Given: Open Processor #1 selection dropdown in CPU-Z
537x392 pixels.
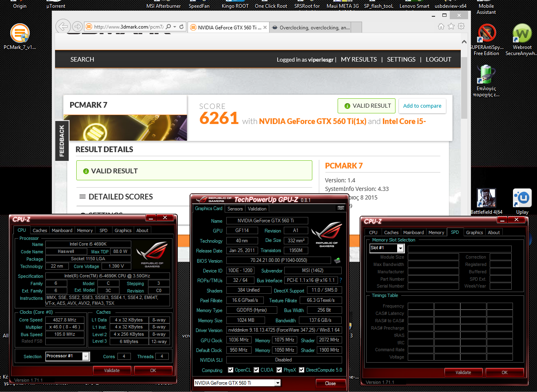Looking at the screenshot, I should pos(86,357).
